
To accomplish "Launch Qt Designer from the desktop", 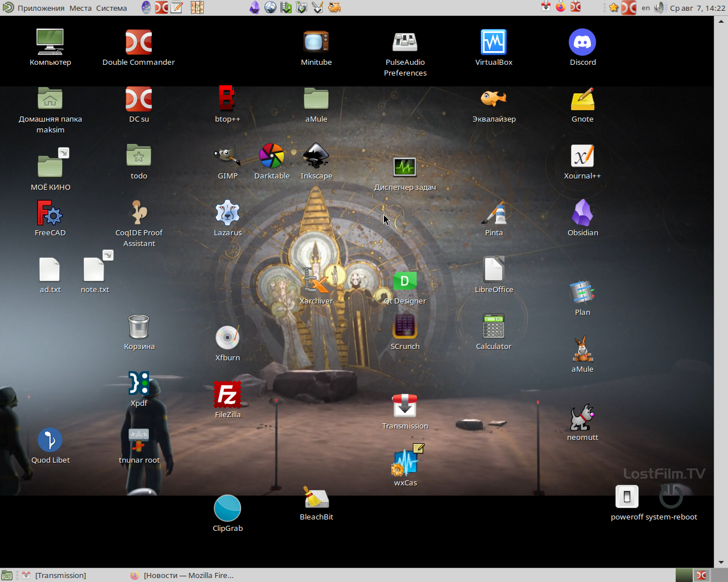I will coord(405,281).
